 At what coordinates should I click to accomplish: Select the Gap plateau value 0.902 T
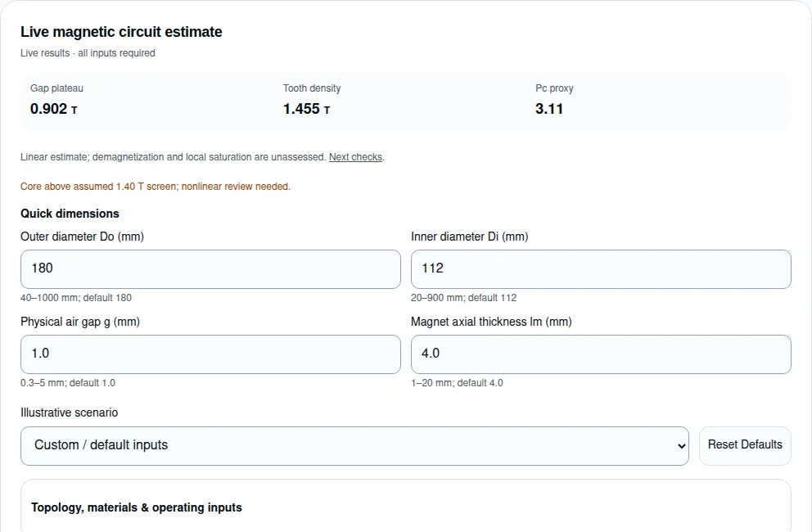[x=54, y=109]
